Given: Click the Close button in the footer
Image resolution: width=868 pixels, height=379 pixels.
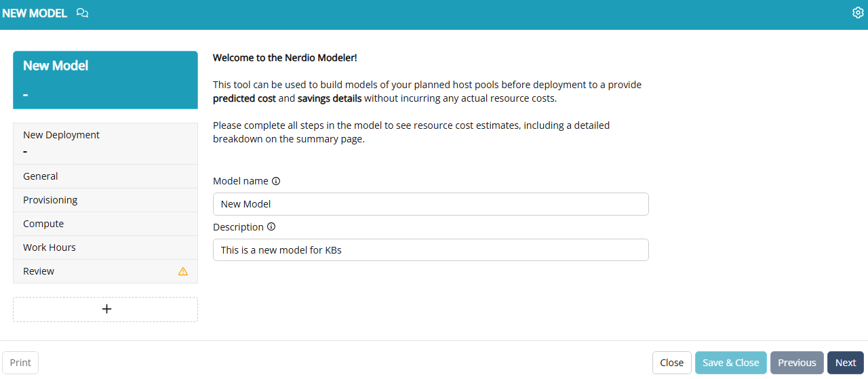Looking at the screenshot, I should 672,363.
